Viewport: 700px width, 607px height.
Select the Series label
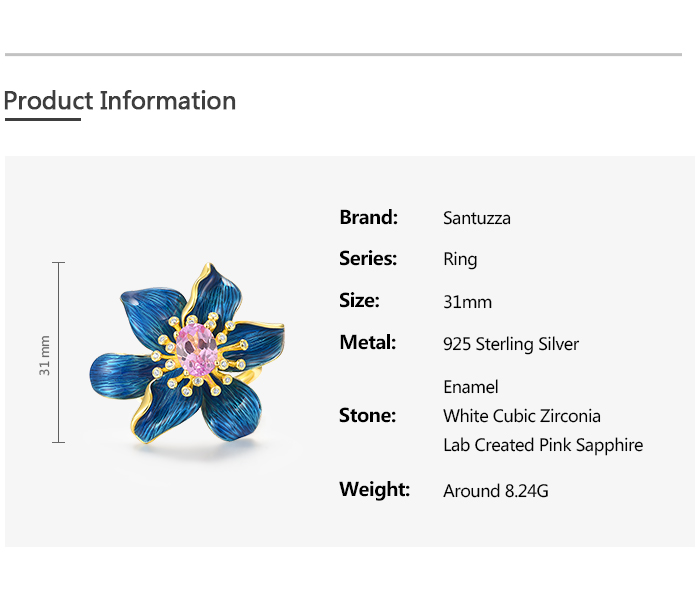(x=368, y=259)
